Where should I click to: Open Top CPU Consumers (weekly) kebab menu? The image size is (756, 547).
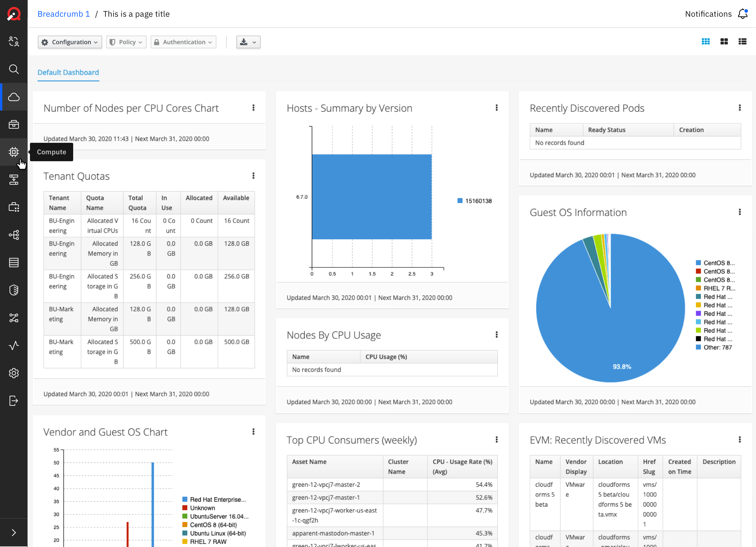[497, 439]
